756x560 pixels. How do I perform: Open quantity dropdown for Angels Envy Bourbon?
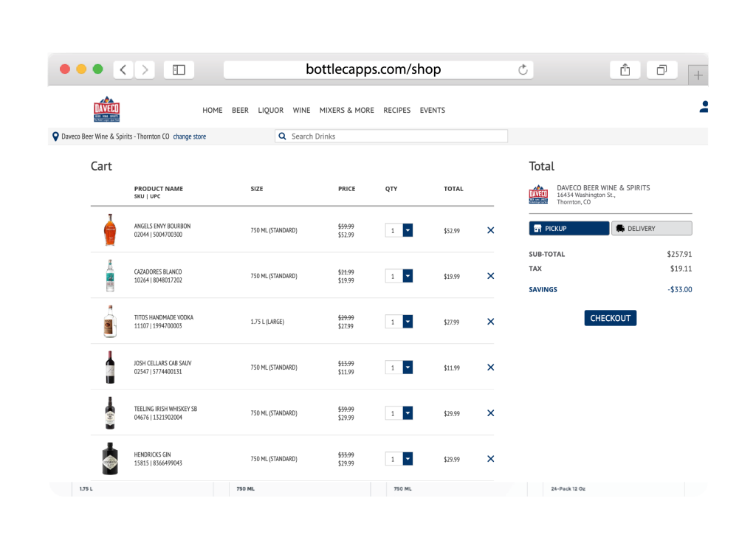coord(408,230)
